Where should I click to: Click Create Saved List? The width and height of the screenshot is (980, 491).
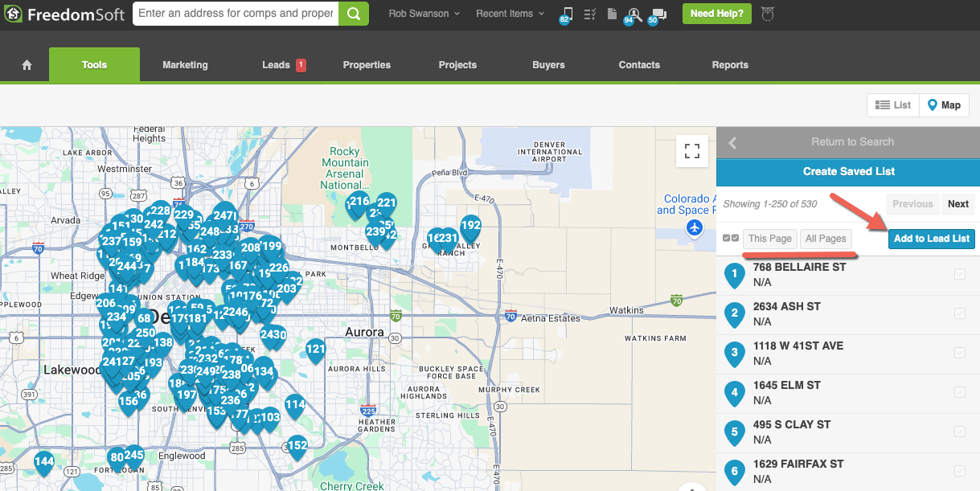pos(848,171)
